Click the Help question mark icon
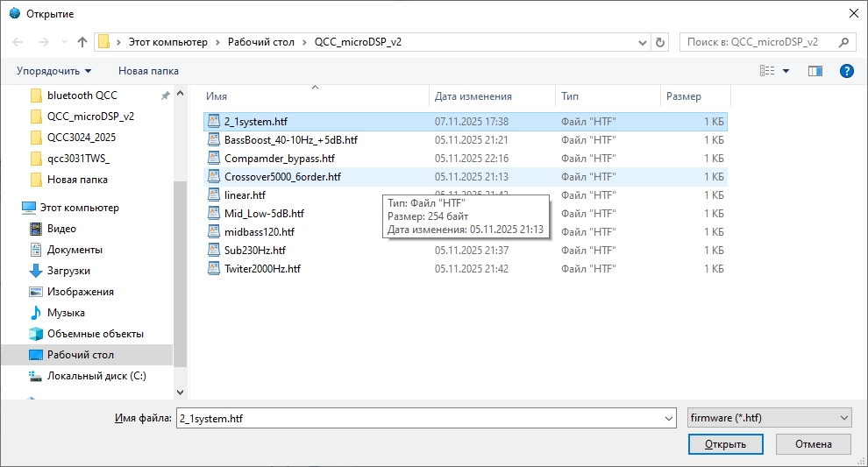868x467 pixels. coord(846,71)
